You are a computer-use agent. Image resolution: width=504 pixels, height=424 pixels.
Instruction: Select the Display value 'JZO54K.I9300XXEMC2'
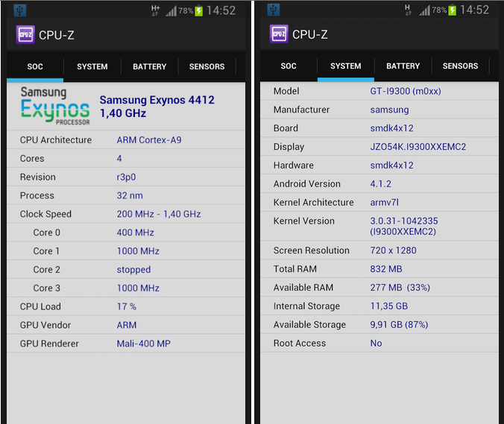tap(418, 147)
